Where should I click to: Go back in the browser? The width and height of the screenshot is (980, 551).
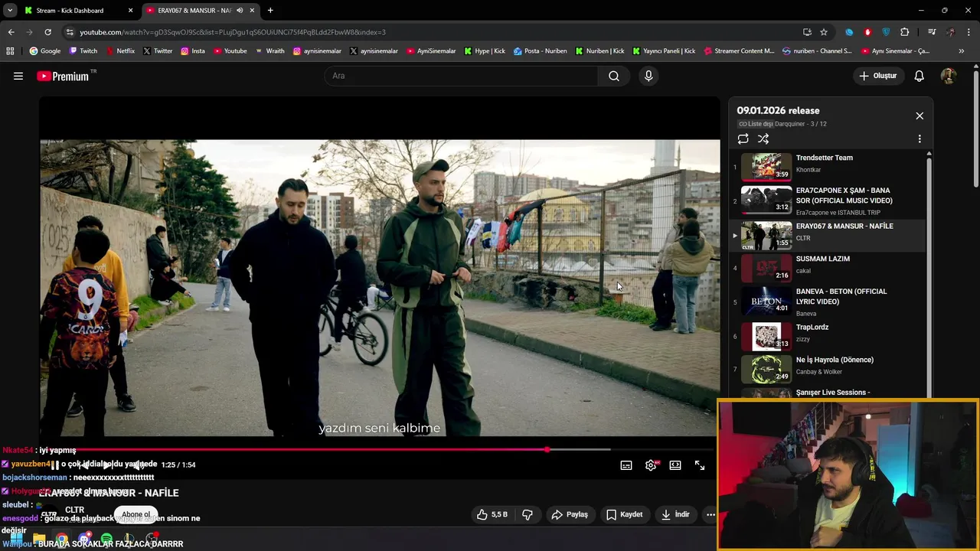[x=11, y=32]
